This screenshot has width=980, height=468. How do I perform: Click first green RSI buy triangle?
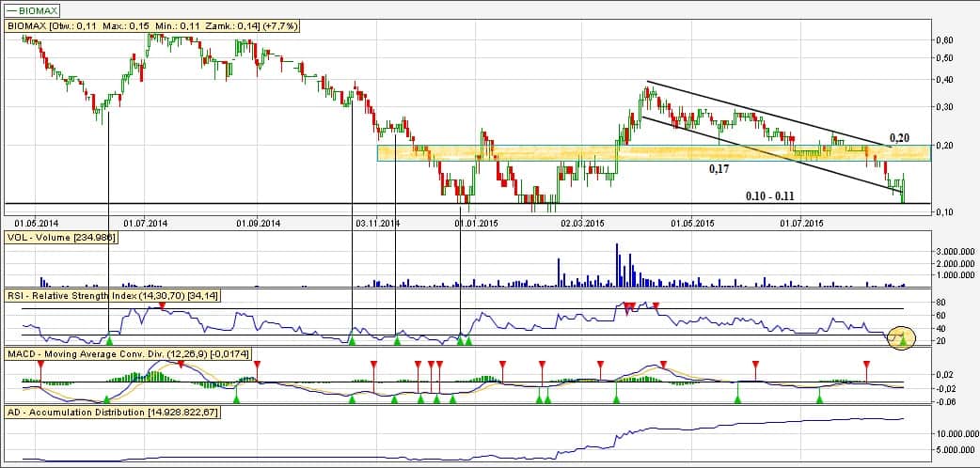tap(109, 340)
